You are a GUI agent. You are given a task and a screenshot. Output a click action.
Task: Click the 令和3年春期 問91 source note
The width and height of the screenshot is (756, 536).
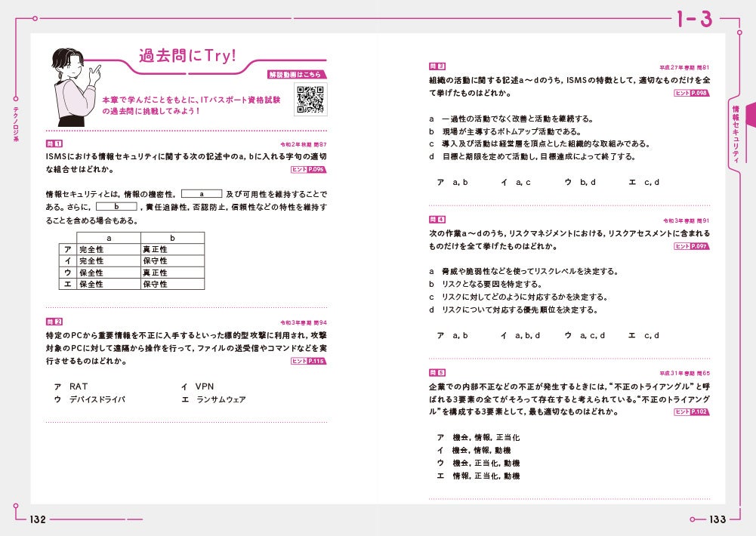687,220
